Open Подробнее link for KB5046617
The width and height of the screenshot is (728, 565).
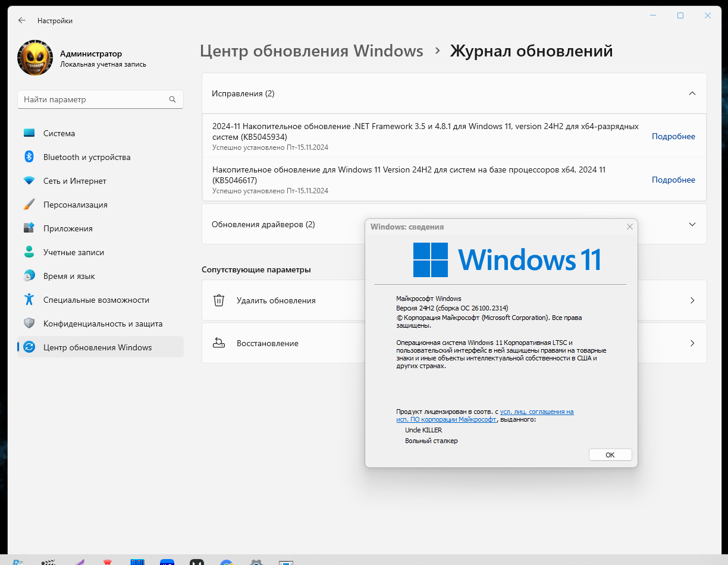point(673,180)
